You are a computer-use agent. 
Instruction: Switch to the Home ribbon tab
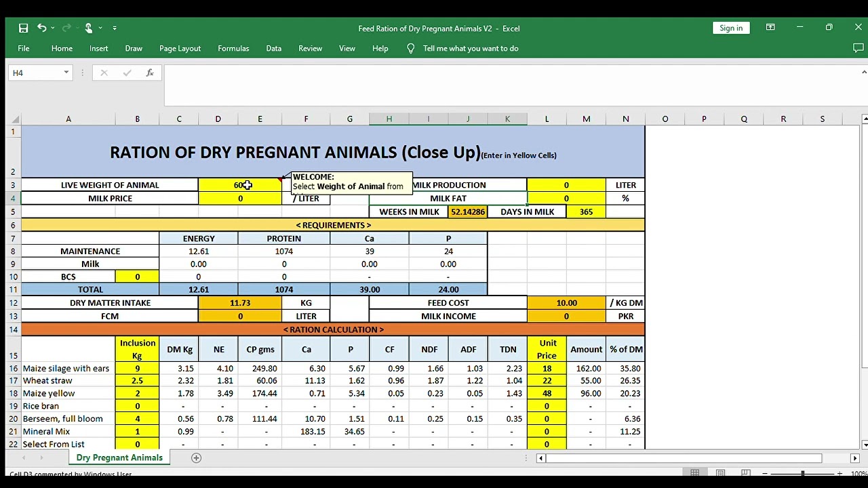62,48
